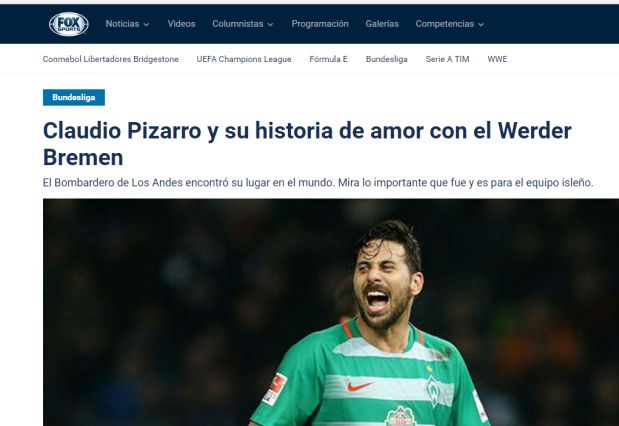Open the Serie A TIM link
The width and height of the screenshot is (619, 426).
pyautogui.click(x=448, y=59)
